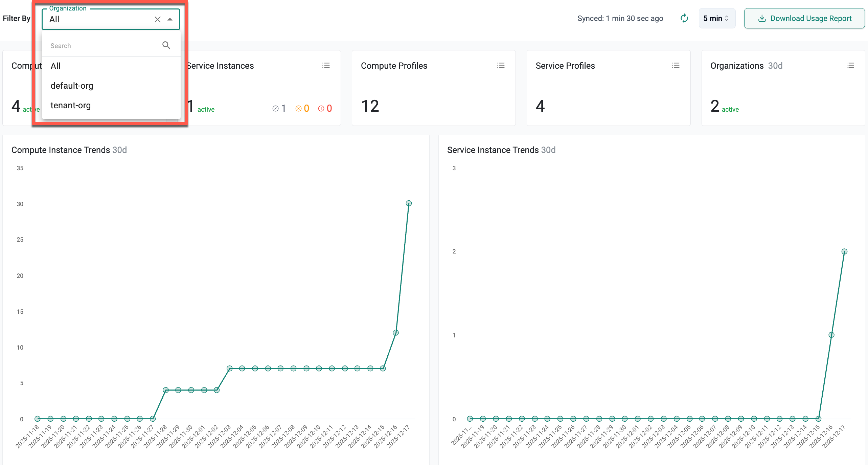The height and width of the screenshot is (465, 868).
Task: Open the Service Profiles list icon
Action: [676, 65]
